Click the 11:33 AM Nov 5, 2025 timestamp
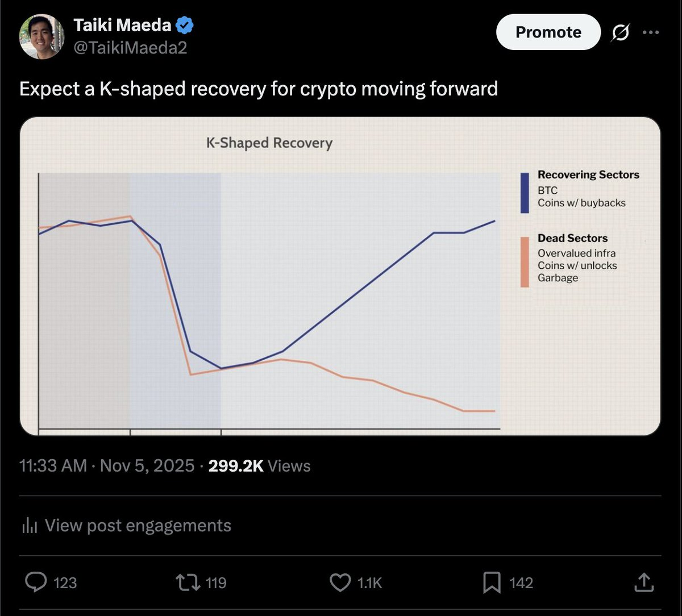This screenshot has height=616, width=682. 107,466
